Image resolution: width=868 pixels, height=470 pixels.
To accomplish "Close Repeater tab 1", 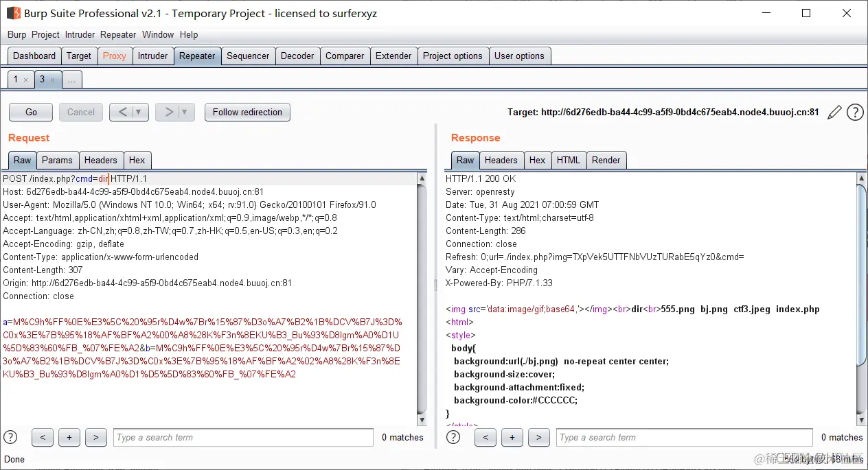I will tap(26, 80).
